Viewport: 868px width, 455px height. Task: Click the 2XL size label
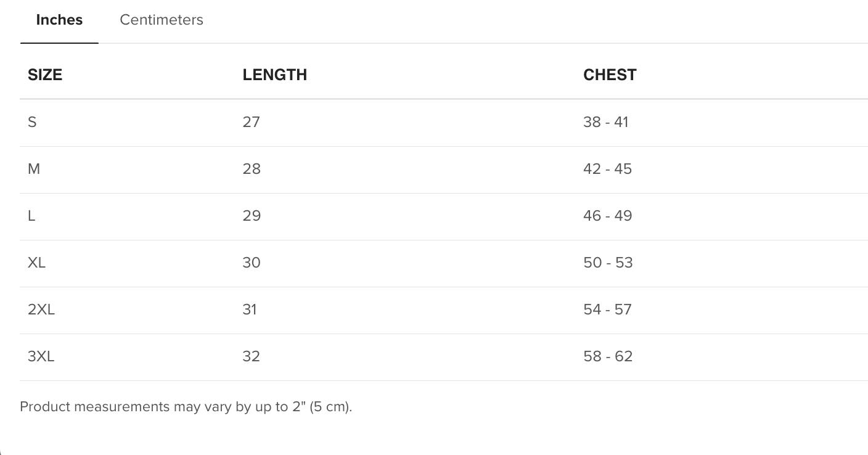point(41,309)
